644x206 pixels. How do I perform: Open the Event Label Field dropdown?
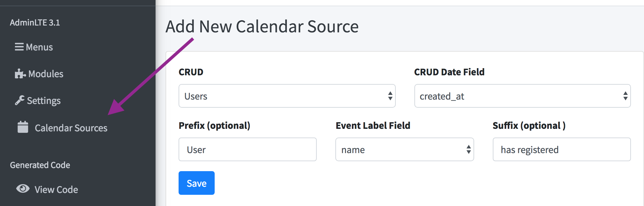[404, 150]
